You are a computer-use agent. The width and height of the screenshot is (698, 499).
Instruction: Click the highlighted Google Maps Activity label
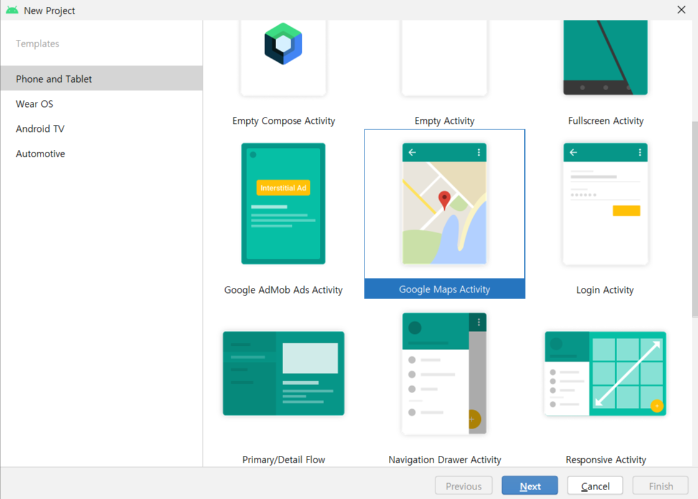pyautogui.click(x=444, y=289)
